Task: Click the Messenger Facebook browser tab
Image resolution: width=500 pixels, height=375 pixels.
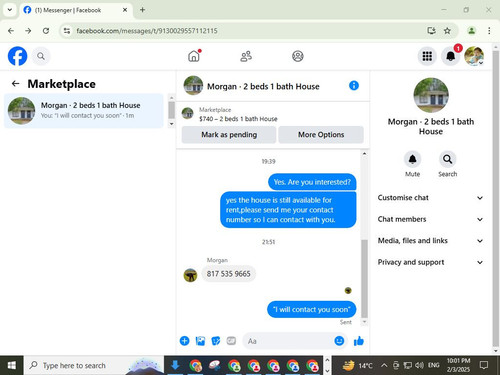Action: point(75,10)
